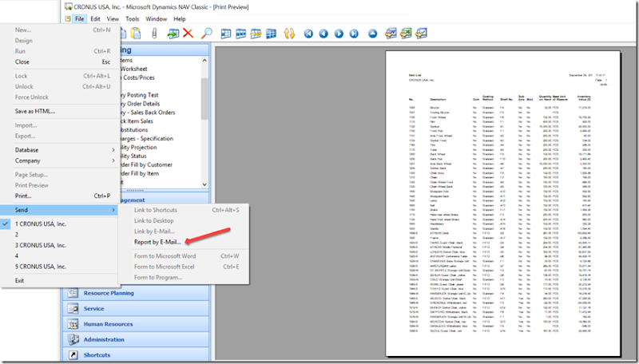This screenshot has height=364, width=639.
Task: Expand the Database submenu
Action: 60,150
